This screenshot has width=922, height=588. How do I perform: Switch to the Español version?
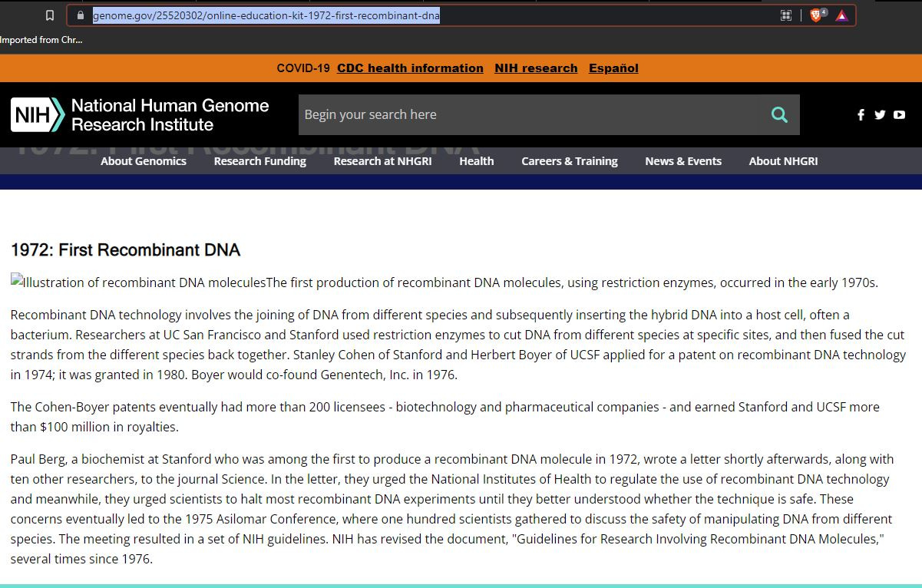click(613, 68)
